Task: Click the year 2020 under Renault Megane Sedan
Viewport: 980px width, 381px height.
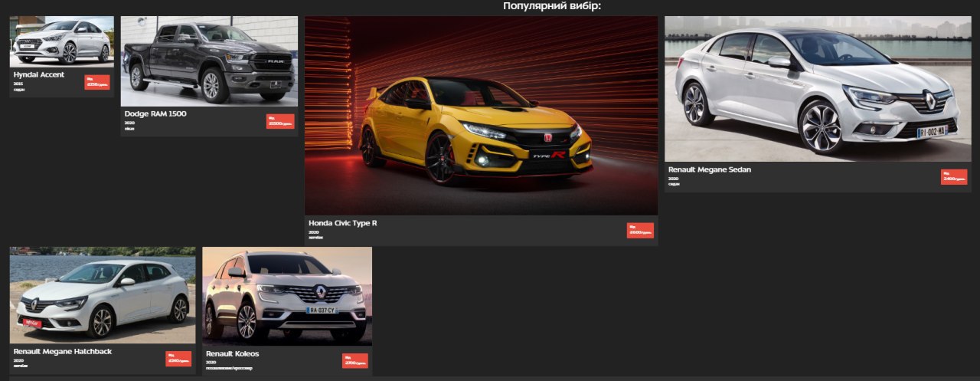Action: (x=673, y=178)
